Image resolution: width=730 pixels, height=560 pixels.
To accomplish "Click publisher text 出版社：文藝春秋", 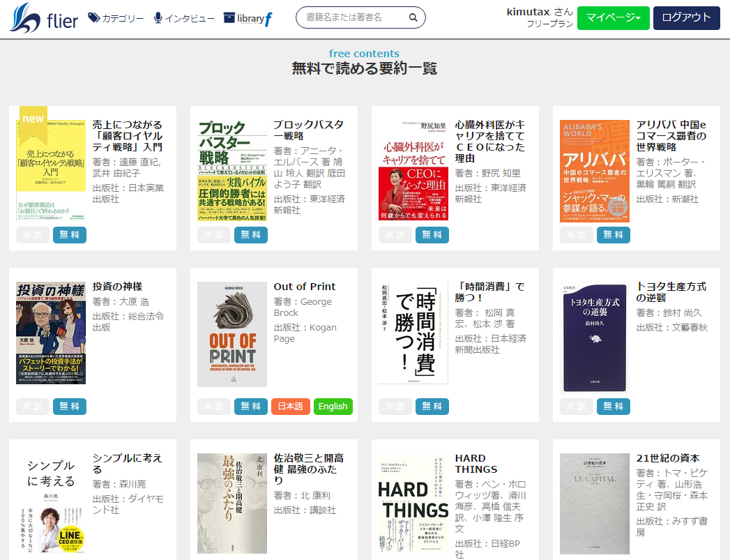I will click(x=672, y=328).
